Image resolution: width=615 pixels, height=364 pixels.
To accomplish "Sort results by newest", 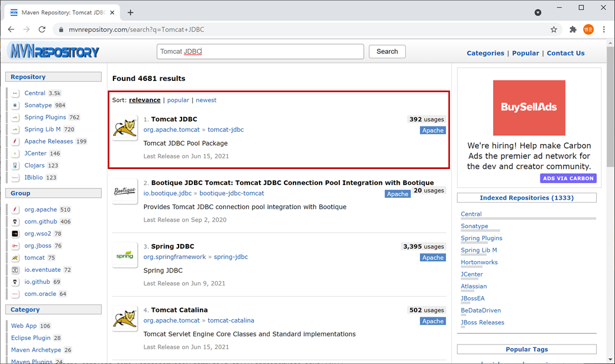I will (206, 100).
